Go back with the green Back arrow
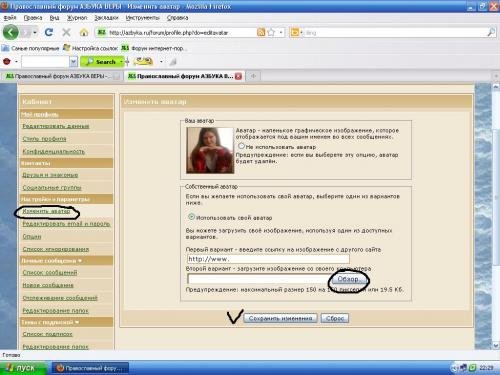The height and width of the screenshot is (375, 500). click(11, 32)
